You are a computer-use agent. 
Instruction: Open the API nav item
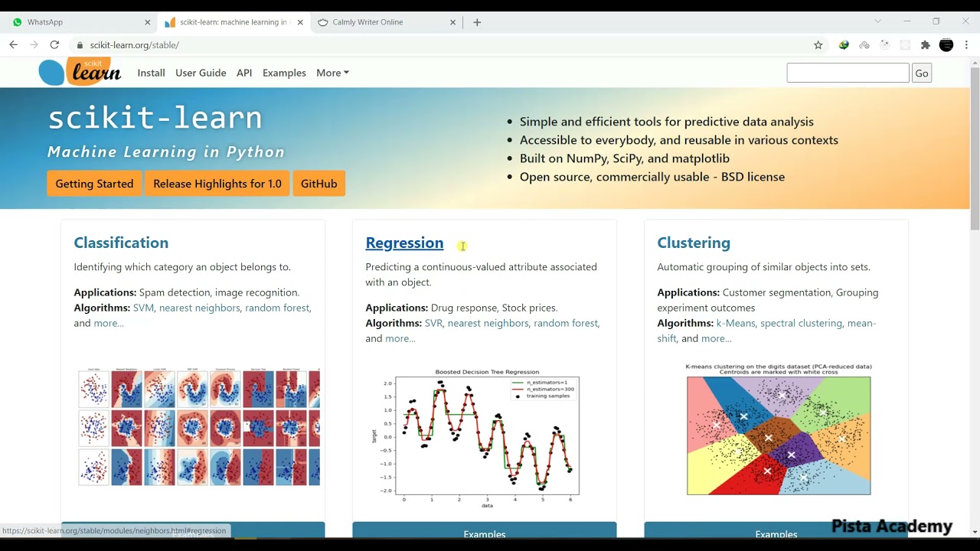click(244, 73)
